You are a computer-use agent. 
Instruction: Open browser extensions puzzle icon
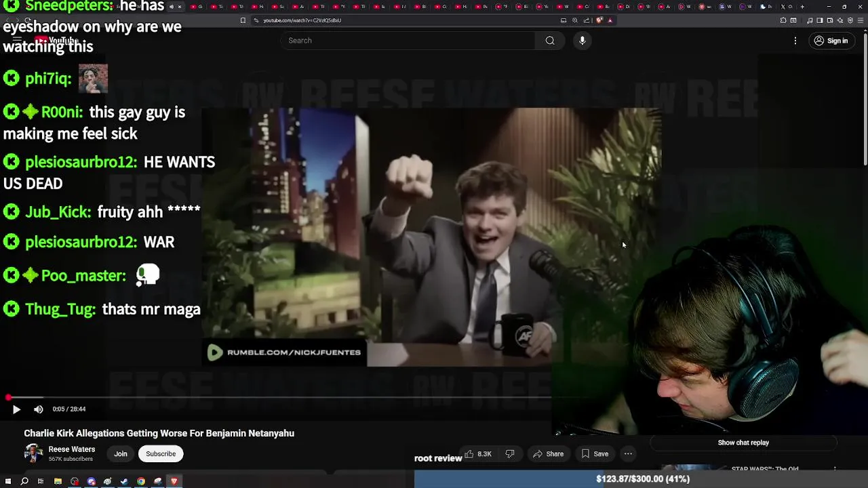pyautogui.click(x=783, y=20)
